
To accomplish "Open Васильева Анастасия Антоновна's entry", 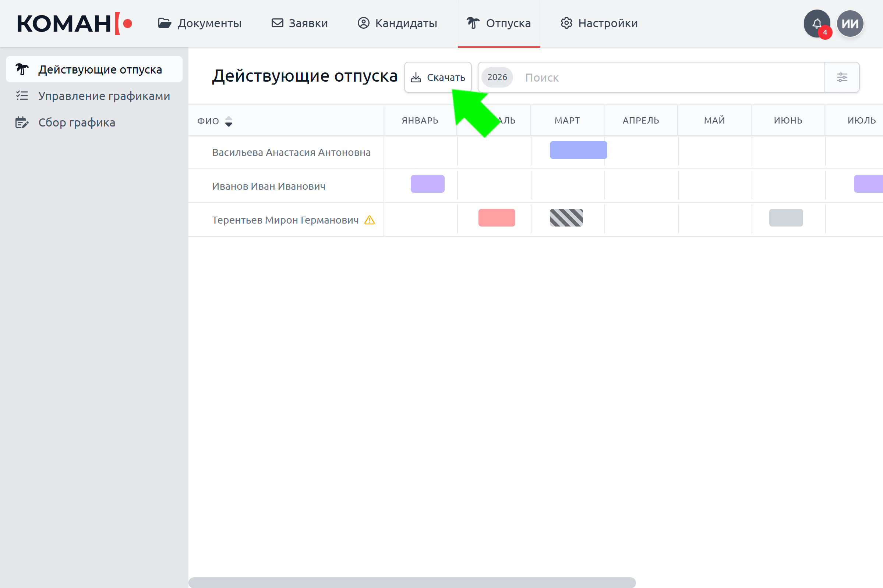I will pyautogui.click(x=291, y=153).
